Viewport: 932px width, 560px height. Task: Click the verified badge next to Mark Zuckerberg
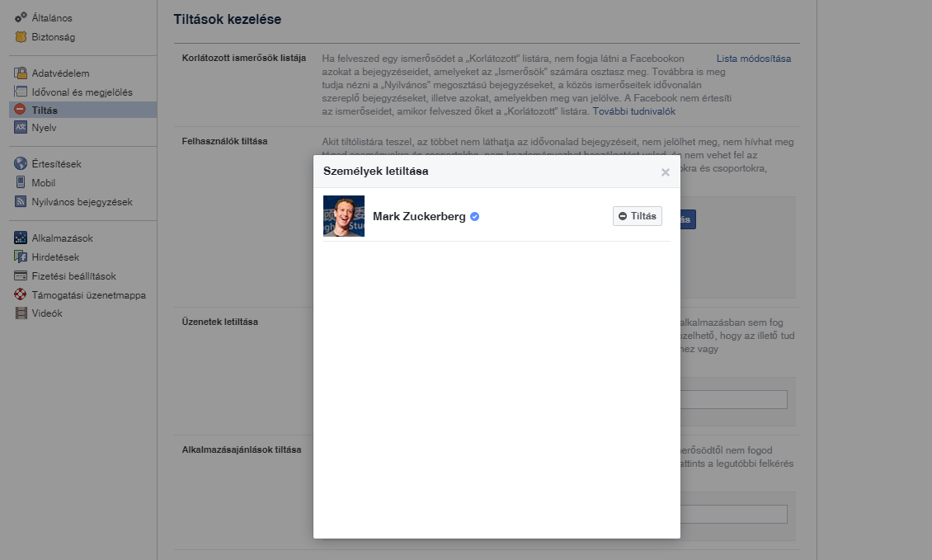[475, 216]
